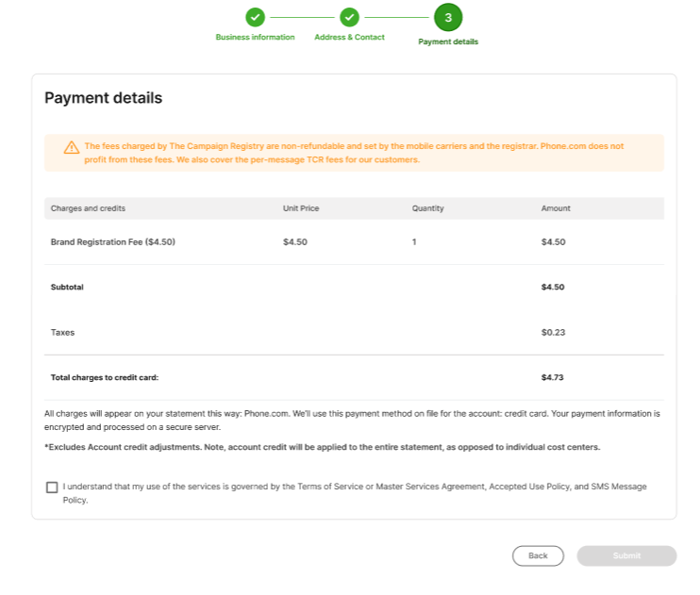Image resolution: width=700 pixels, height=595 pixels.
Task: Click the Quantity column header
Action: (x=427, y=208)
